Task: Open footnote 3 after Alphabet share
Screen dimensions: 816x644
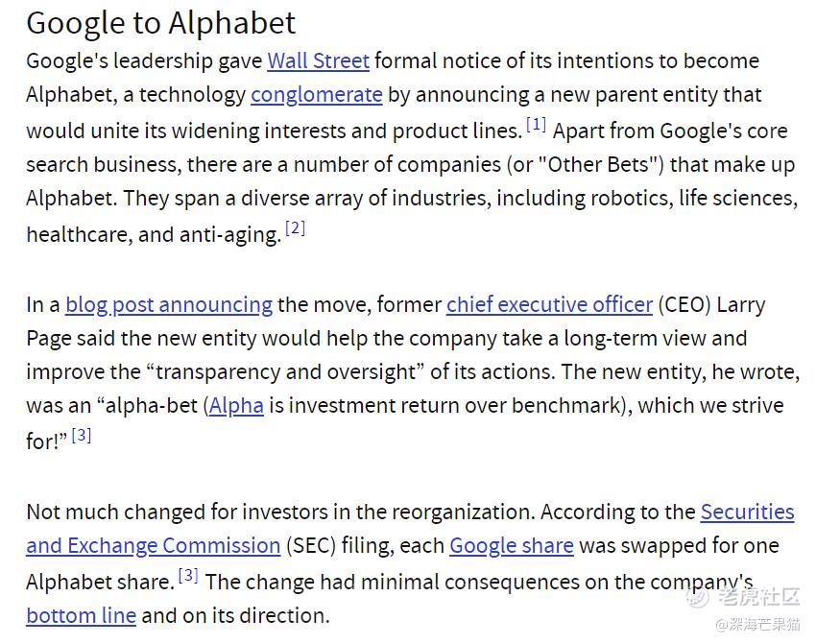Action: (x=188, y=575)
